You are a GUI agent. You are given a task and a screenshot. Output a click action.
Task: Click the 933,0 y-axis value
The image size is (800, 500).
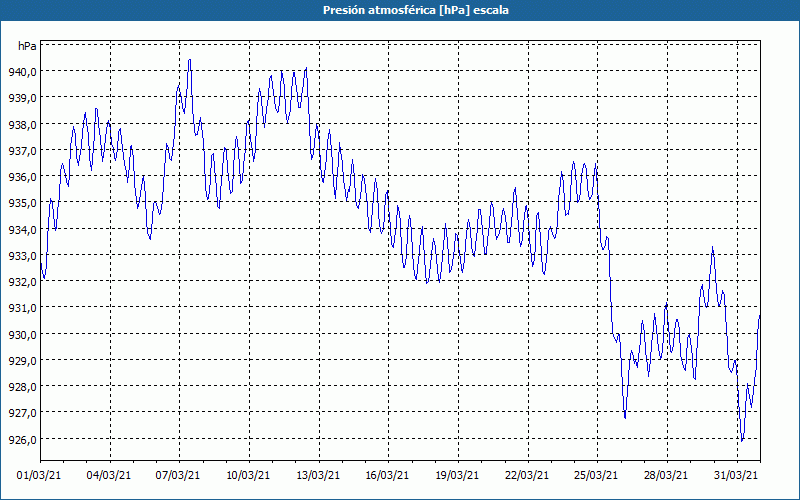22,256
